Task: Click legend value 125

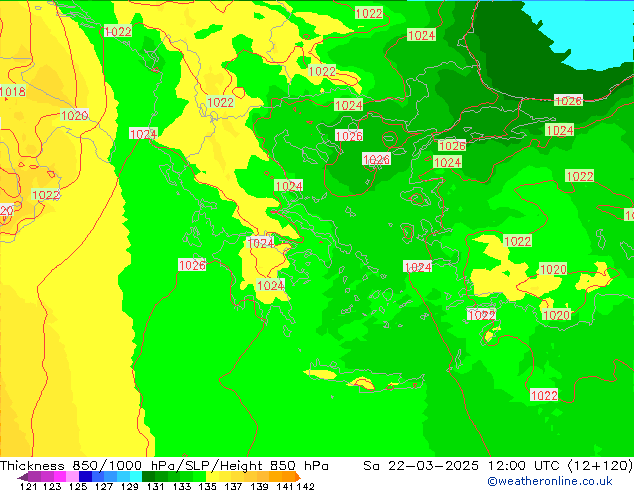Action: (78, 486)
